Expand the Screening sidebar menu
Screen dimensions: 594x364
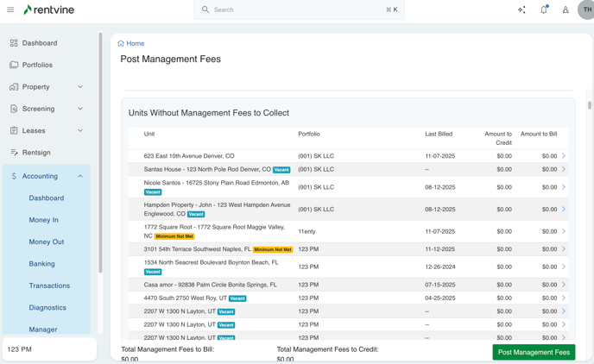click(x=80, y=109)
